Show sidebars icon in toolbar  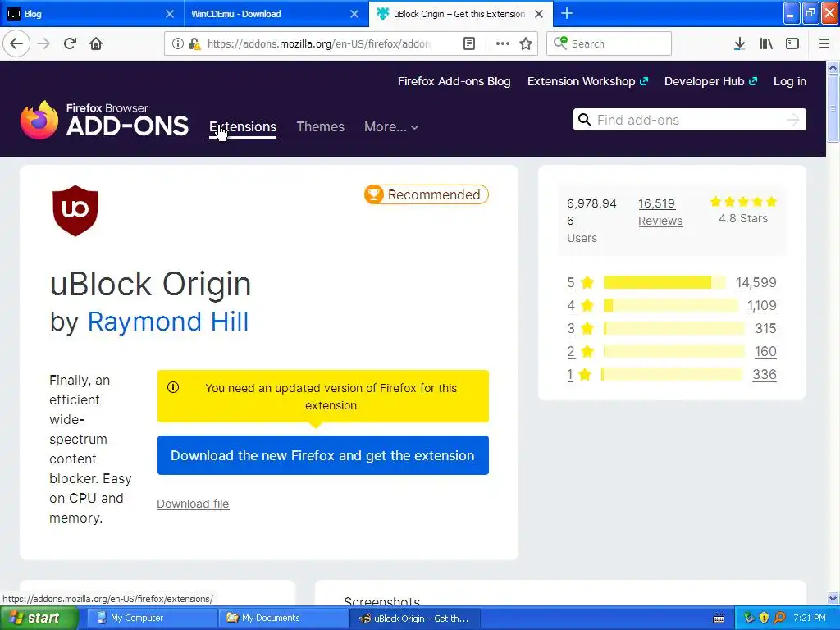click(792, 43)
